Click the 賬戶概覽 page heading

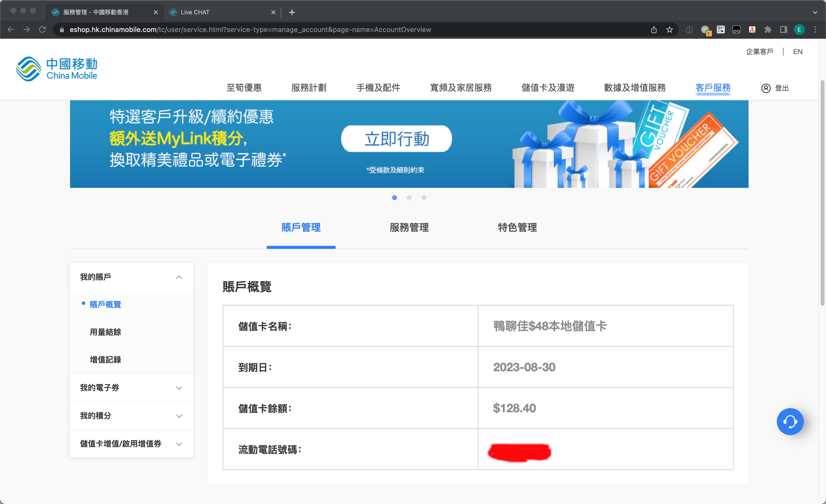point(247,287)
